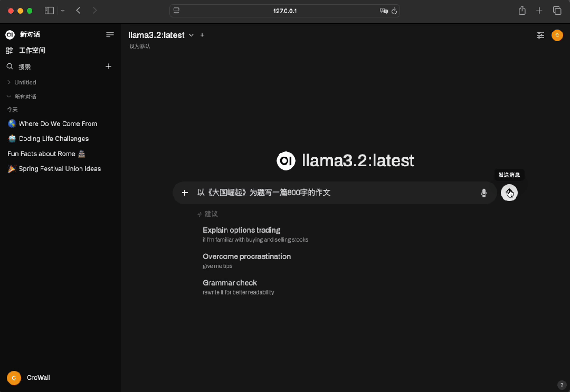Open chat Spring Festival Union Ideas
The width and height of the screenshot is (570, 392).
coord(60,169)
